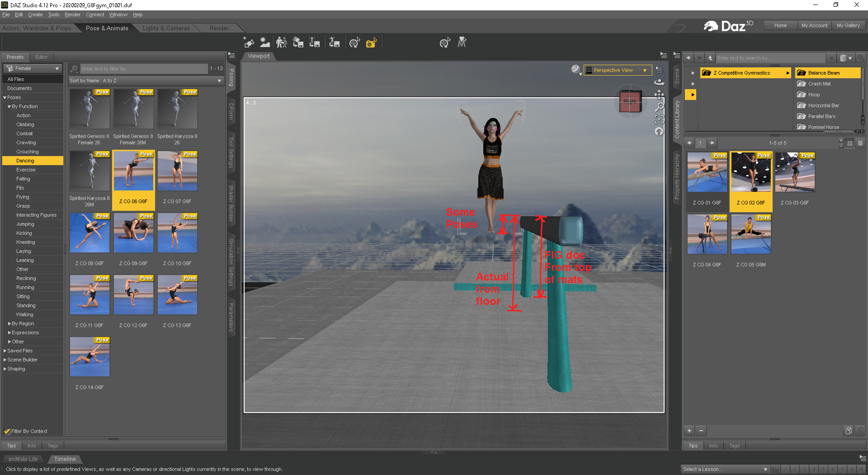Click the M-shaped tool icon in toolbar
This screenshot has height=475, width=868.
462,43
